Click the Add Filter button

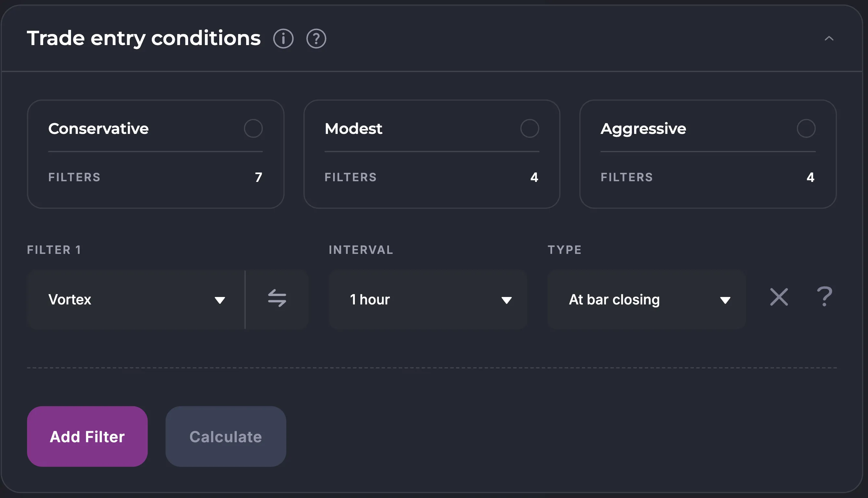coord(87,436)
